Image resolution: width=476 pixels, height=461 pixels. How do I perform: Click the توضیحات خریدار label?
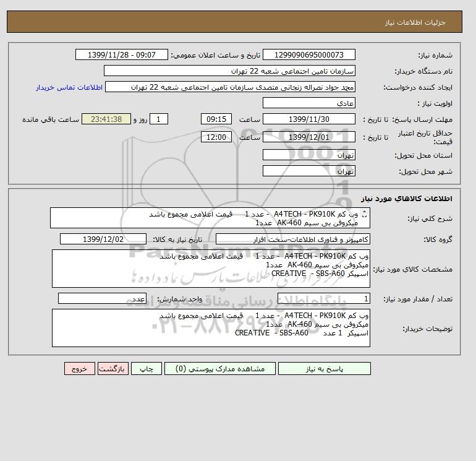click(x=427, y=329)
